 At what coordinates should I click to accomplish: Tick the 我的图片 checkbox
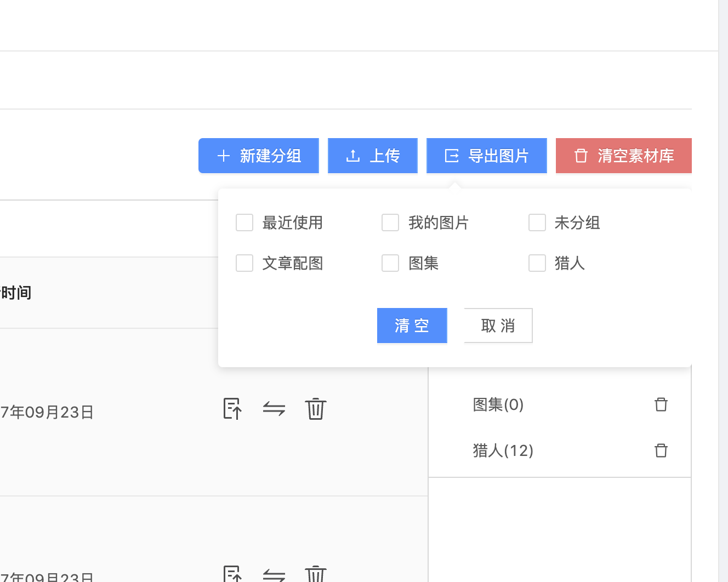click(x=390, y=222)
